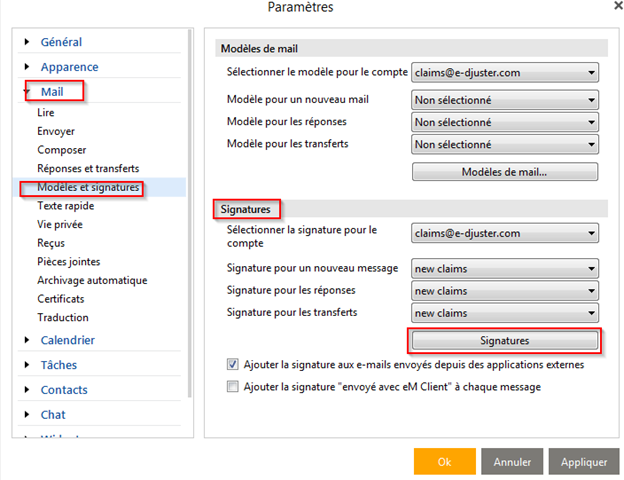The height and width of the screenshot is (480, 624).
Task: Open account dropdown for mail templates
Action: pos(505,72)
